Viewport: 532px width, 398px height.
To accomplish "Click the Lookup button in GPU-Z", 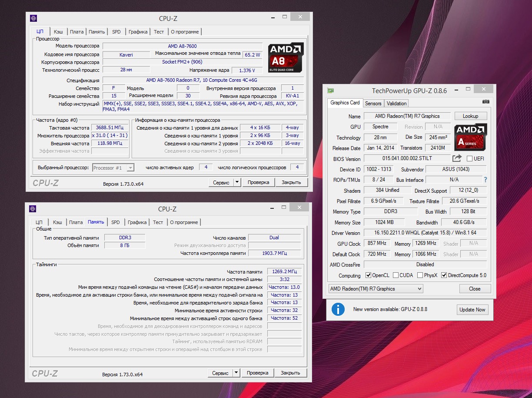I will [x=470, y=116].
